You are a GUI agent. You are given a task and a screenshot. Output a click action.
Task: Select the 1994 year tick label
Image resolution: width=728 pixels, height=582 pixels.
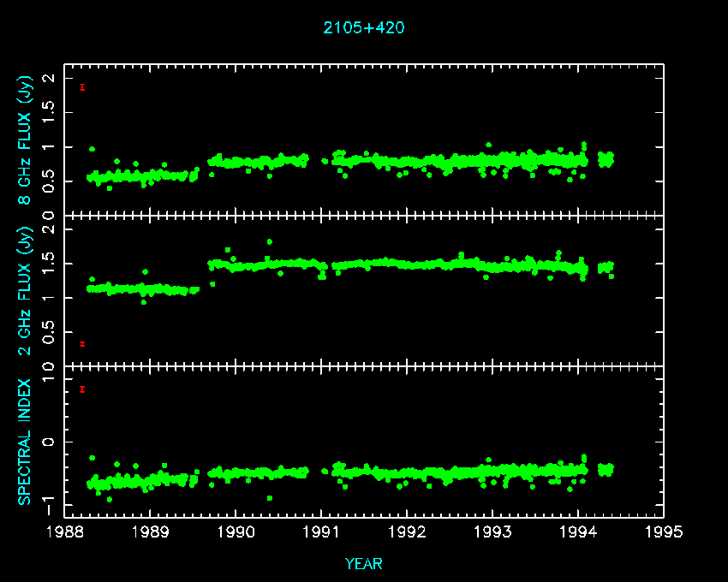(578, 533)
